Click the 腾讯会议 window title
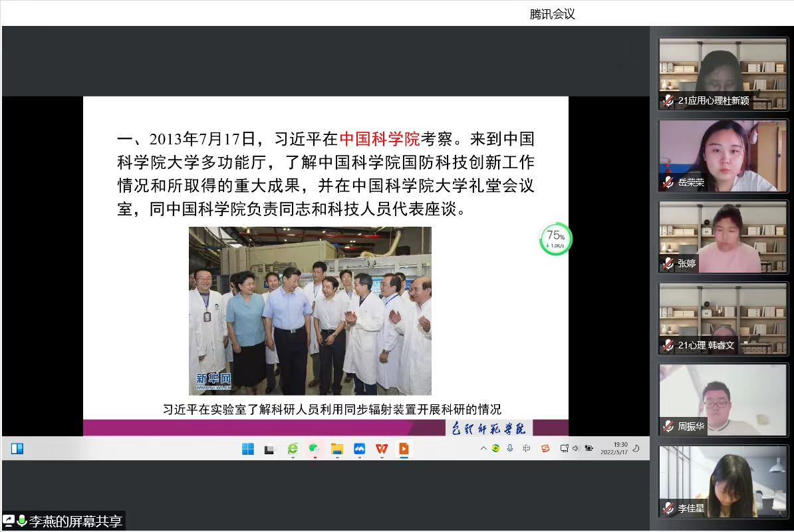The image size is (794, 532). [x=552, y=15]
